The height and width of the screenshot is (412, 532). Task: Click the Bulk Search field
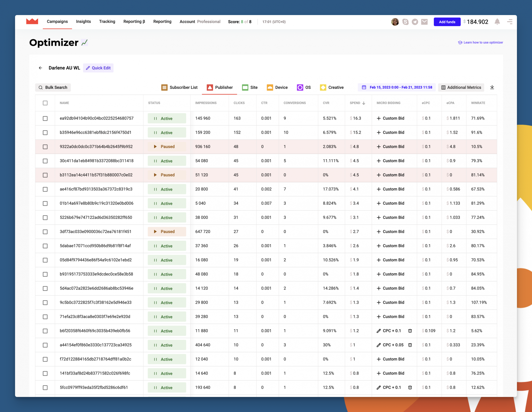tap(53, 87)
